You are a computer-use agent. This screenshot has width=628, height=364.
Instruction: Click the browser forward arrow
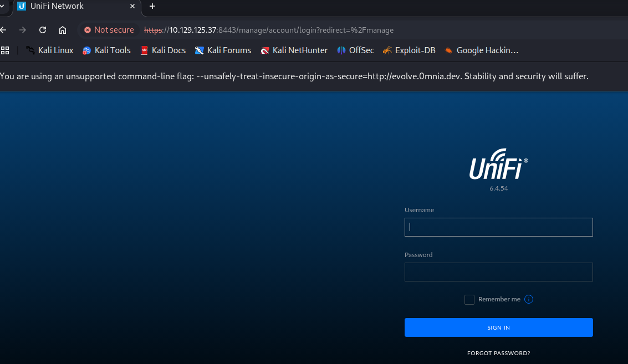click(22, 30)
